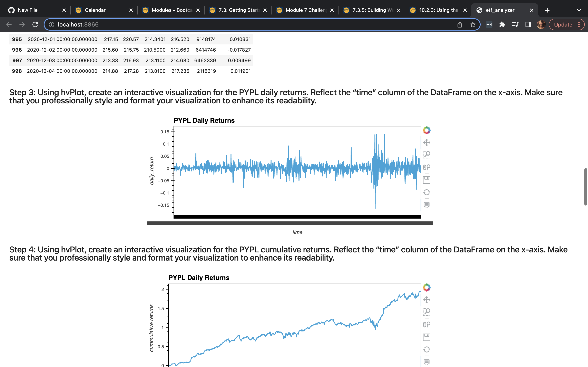This screenshot has width=588, height=367.
Task: Click the page vertical scrollbar thumb
Action: 586,187
